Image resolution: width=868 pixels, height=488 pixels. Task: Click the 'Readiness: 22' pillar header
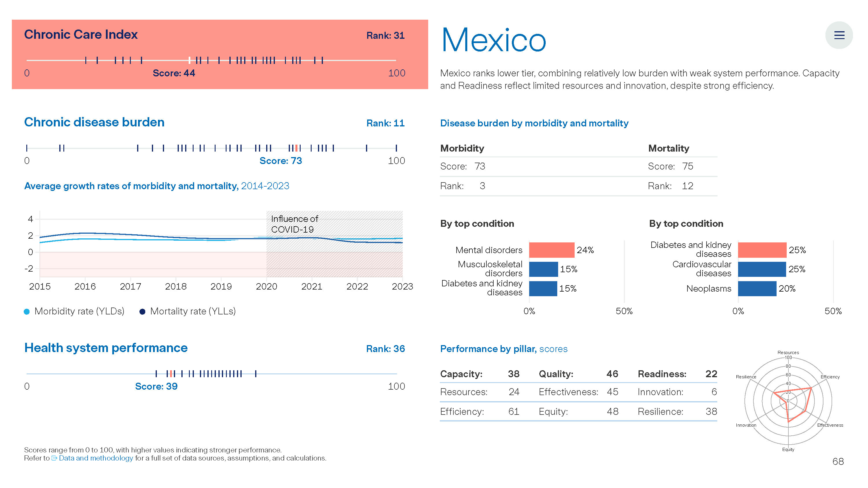click(677, 374)
